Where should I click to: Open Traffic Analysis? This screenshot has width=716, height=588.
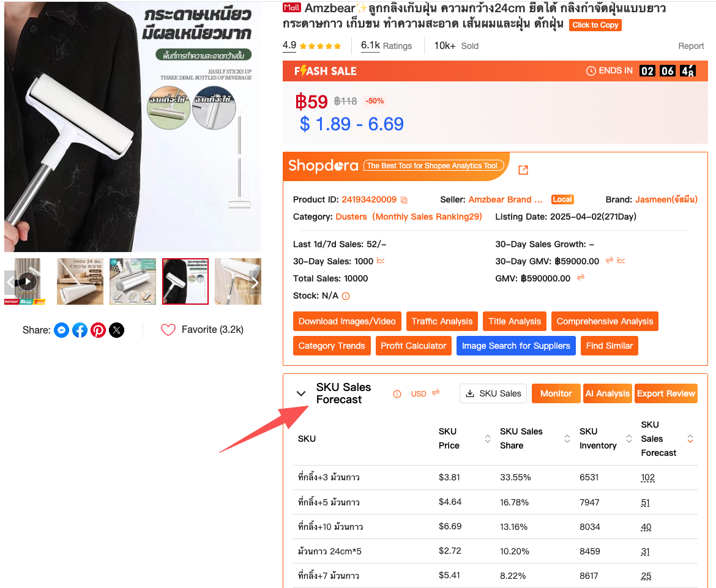click(x=442, y=321)
